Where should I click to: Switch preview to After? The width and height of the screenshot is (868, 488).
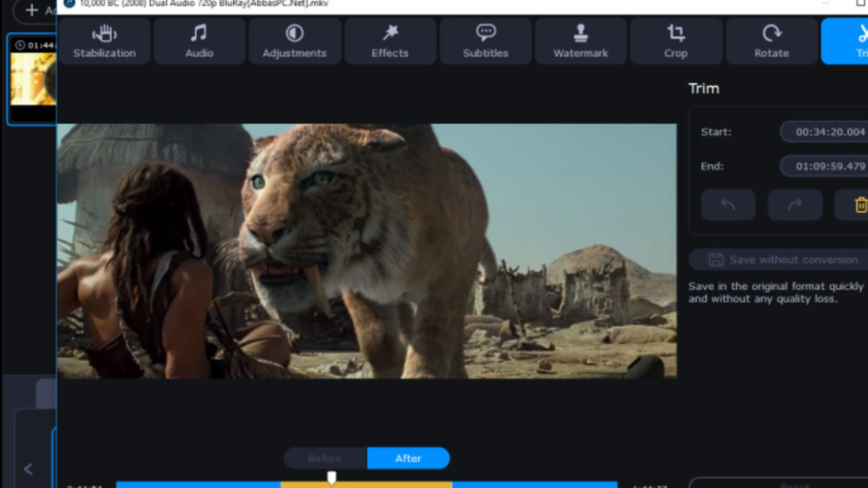(x=409, y=458)
